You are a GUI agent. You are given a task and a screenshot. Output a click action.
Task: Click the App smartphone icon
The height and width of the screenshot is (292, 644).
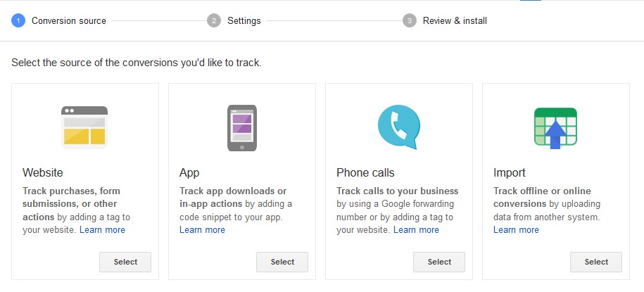(x=242, y=128)
